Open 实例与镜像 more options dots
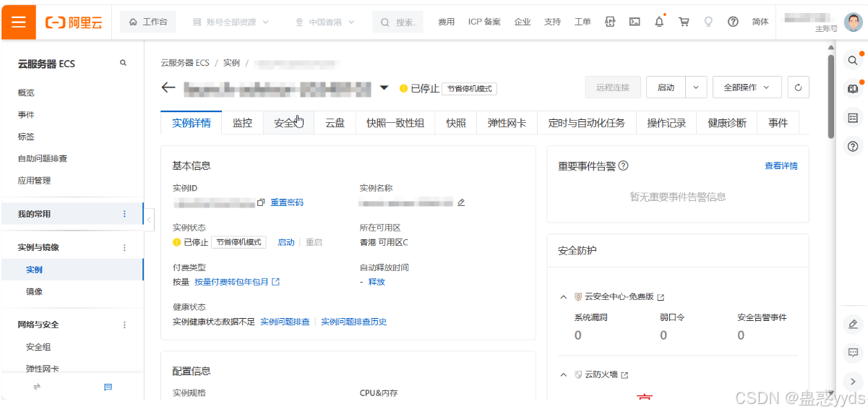 [x=124, y=247]
